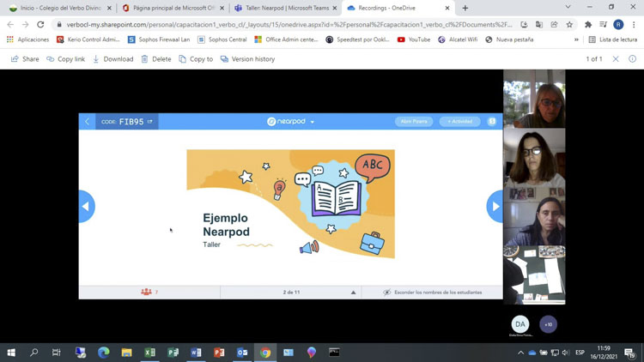The image size is (644, 362).
Task: Go to previous Nearpod slide arrow
Action: coord(86,207)
